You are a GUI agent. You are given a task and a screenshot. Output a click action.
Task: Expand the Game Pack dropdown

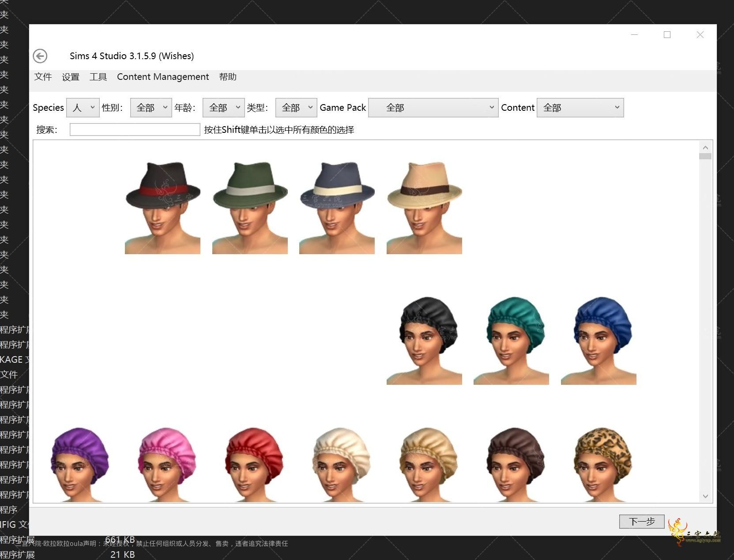[x=433, y=108]
